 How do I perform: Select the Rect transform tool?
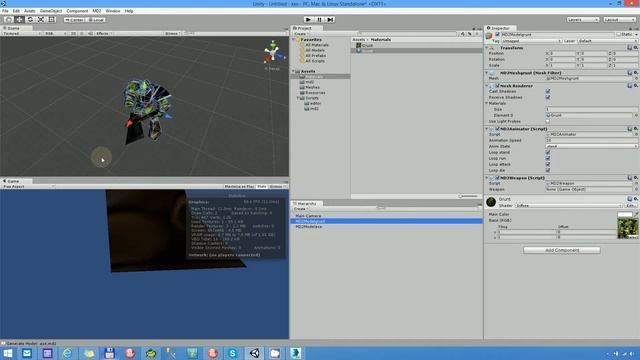coord(51,20)
